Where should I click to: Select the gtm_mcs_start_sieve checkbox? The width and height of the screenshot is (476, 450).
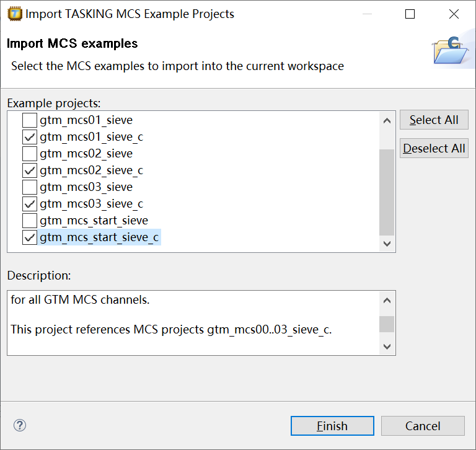30,221
